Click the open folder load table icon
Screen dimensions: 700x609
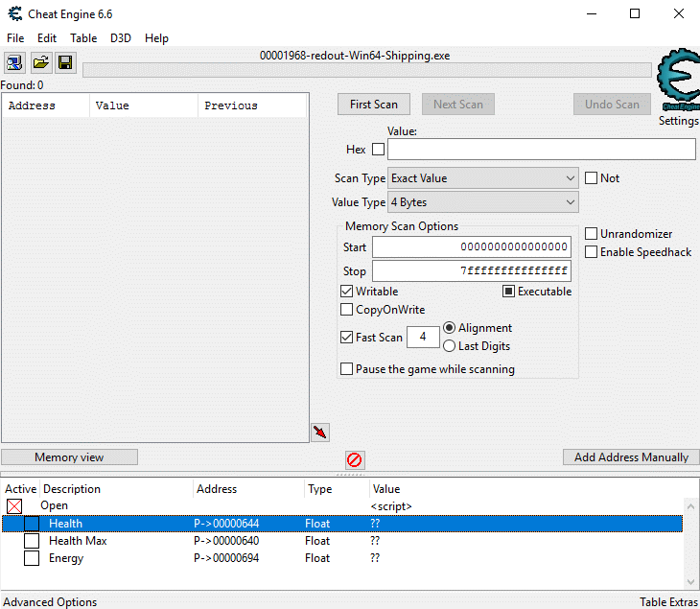pos(40,63)
